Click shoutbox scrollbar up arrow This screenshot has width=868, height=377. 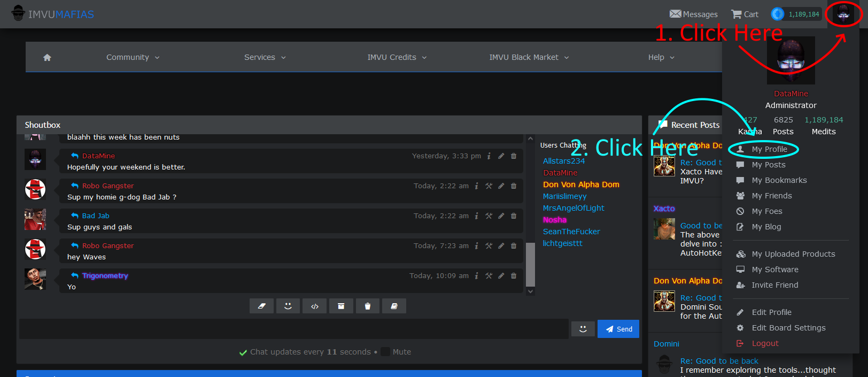530,139
